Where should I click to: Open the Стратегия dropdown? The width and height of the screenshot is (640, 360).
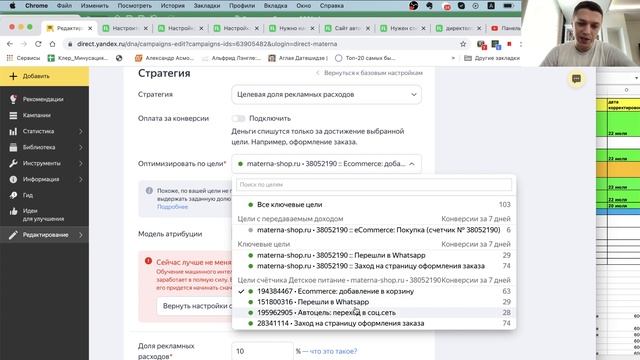click(326, 94)
